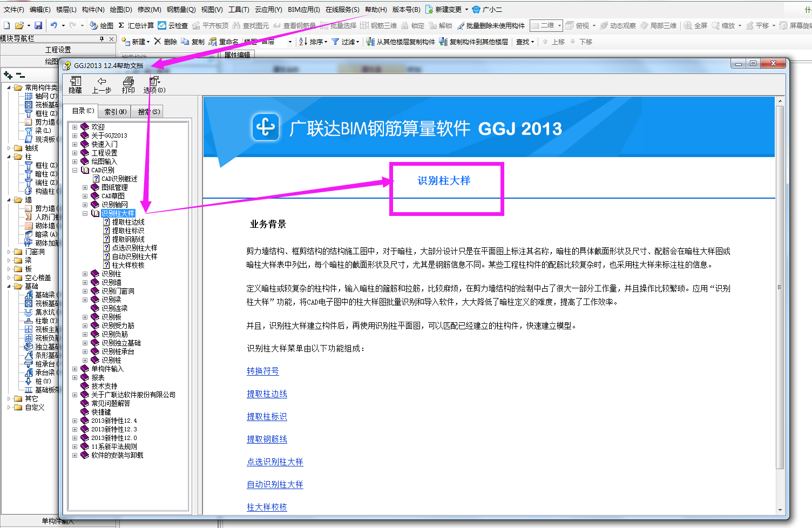Click help content vertical scrollbar down arrow
Screen dimensions: 812x528
pos(780,510)
